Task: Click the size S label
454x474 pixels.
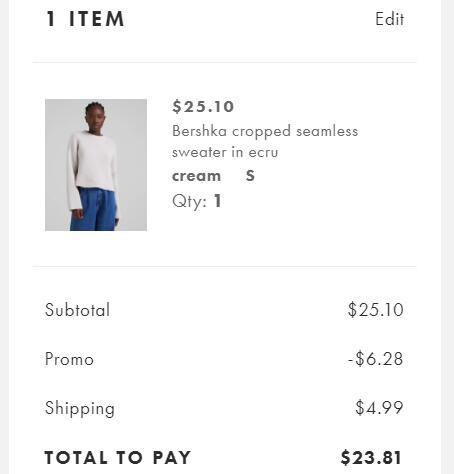Action: (250, 176)
